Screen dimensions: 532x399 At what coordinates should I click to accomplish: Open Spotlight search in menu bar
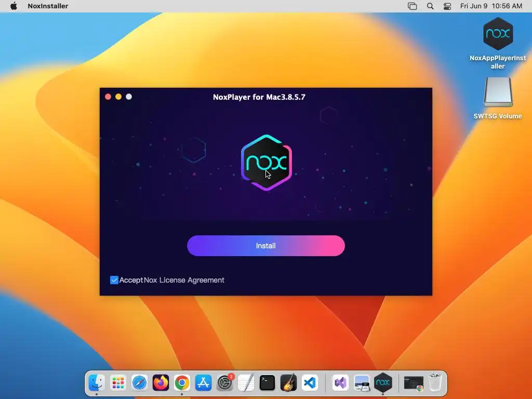coord(430,6)
